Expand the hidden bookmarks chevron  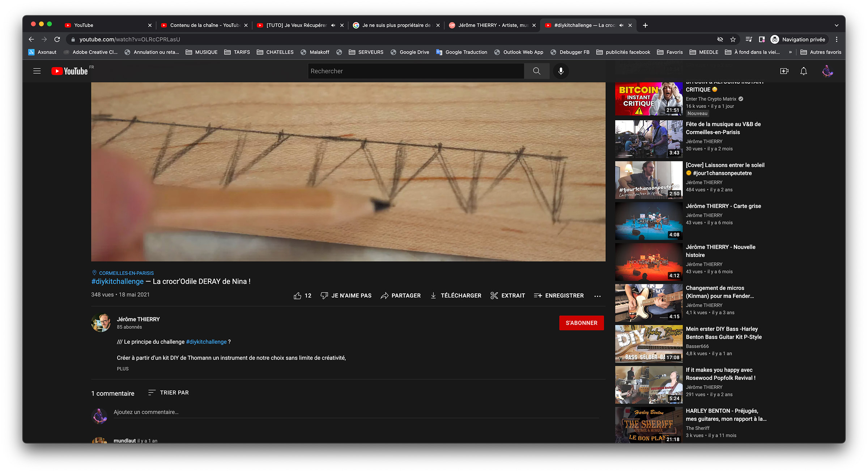[790, 52]
